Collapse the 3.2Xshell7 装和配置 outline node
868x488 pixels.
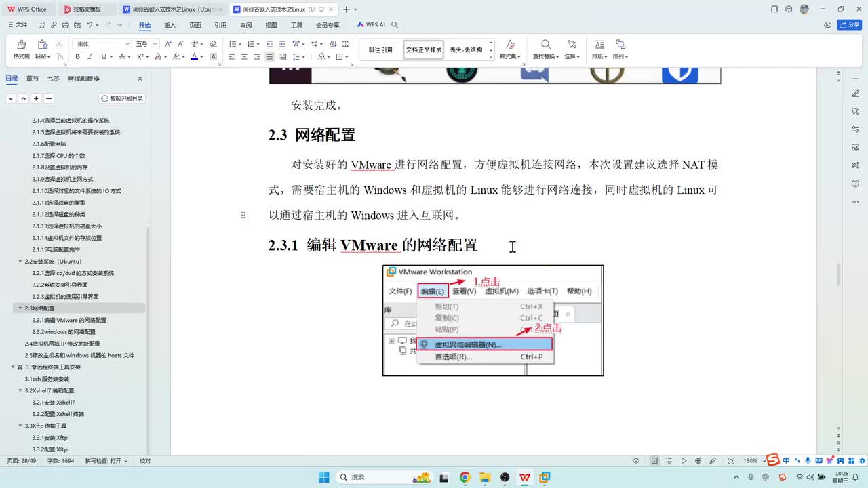(20, 390)
